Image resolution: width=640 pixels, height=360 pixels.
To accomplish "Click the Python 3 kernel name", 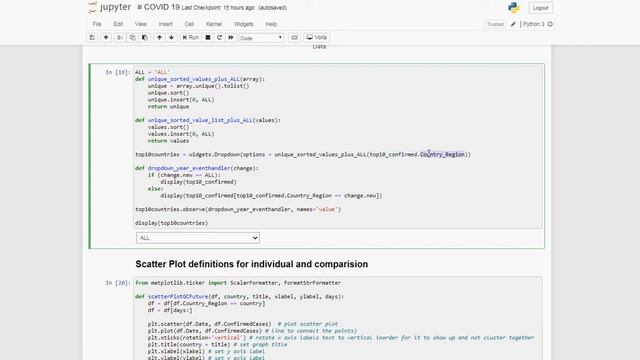I will [533, 24].
